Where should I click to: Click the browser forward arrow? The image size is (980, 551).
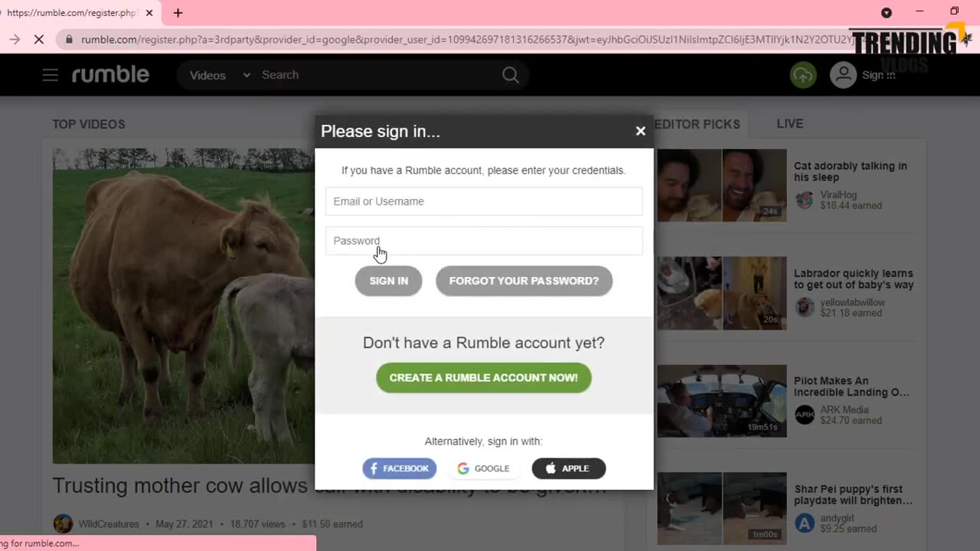[x=15, y=39]
